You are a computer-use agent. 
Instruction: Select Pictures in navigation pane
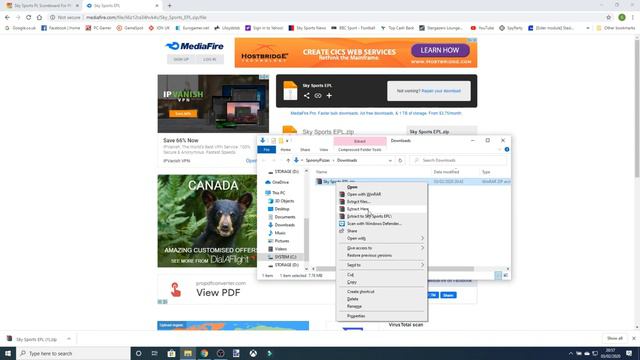(282, 241)
